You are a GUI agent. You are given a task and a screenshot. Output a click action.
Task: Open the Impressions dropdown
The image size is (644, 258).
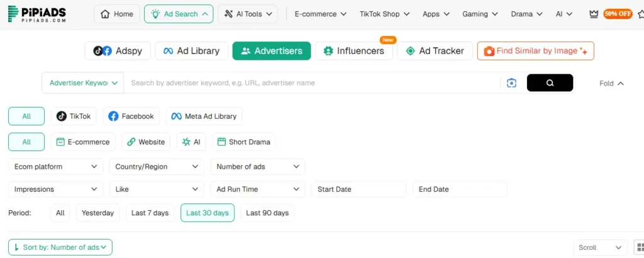pos(55,189)
